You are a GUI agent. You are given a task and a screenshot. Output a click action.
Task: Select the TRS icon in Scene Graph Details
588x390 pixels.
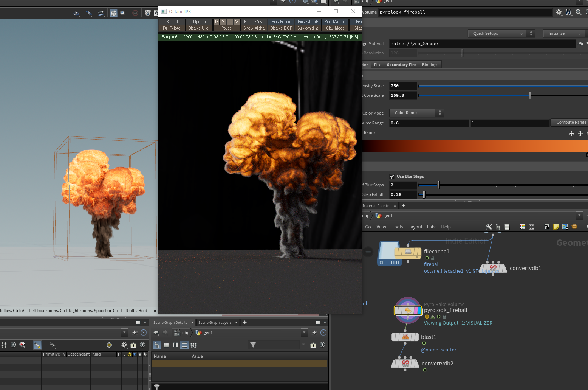click(193, 345)
